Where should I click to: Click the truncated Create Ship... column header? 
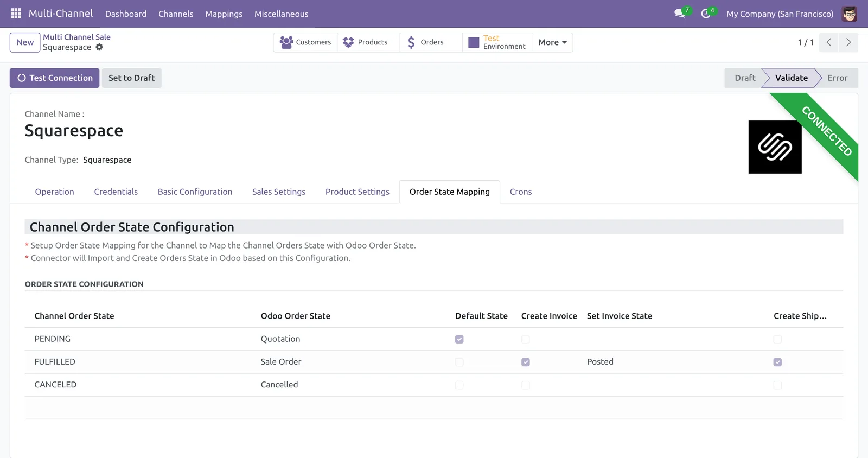[x=800, y=316]
